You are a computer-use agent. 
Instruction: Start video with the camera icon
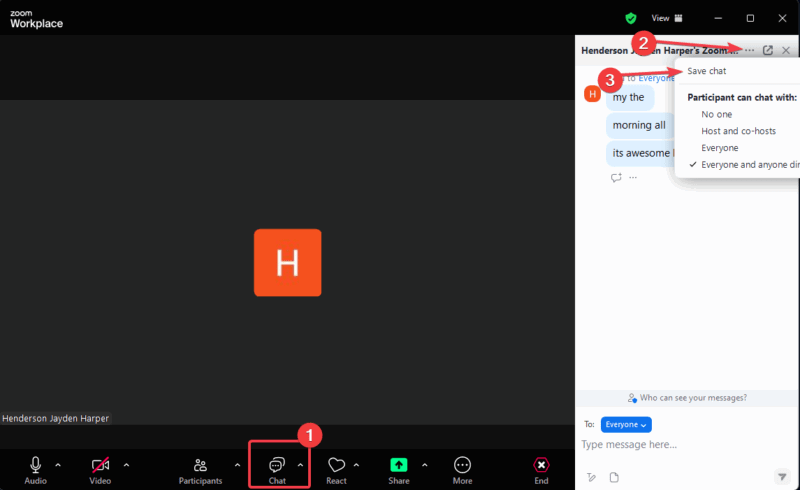coord(100,465)
